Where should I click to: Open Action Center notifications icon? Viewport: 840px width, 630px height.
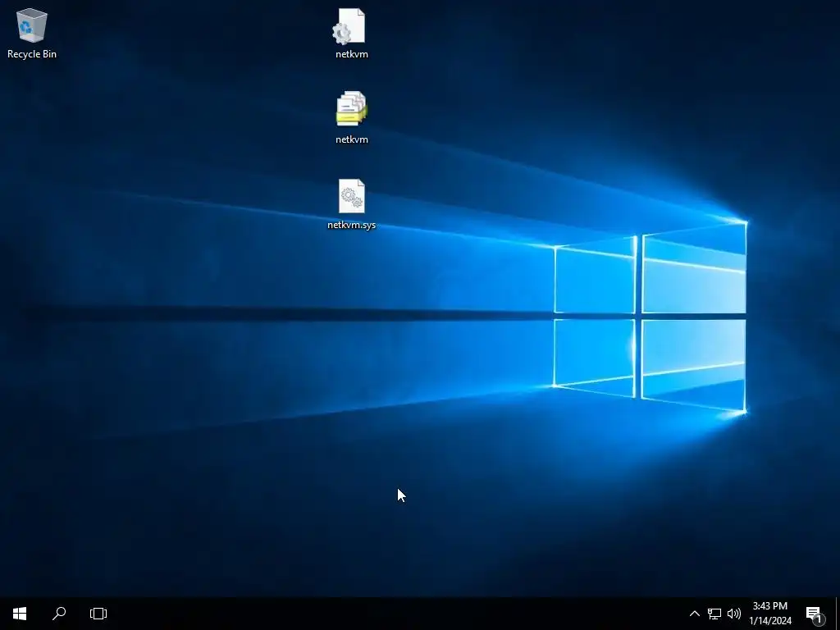click(x=815, y=614)
